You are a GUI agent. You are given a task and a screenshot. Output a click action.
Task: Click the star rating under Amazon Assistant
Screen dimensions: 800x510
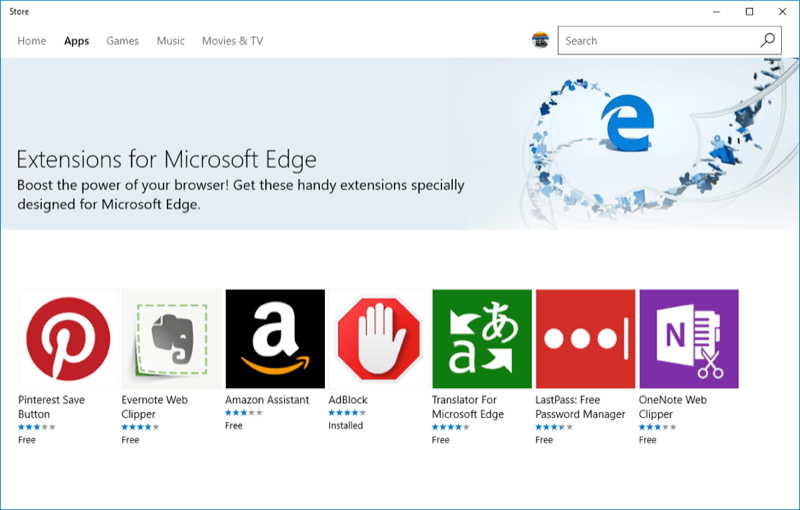coord(244,413)
